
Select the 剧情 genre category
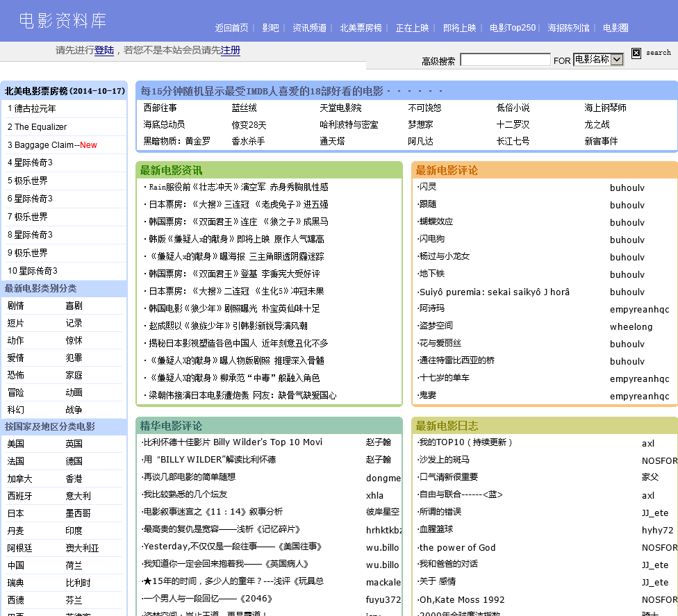pos(15,306)
